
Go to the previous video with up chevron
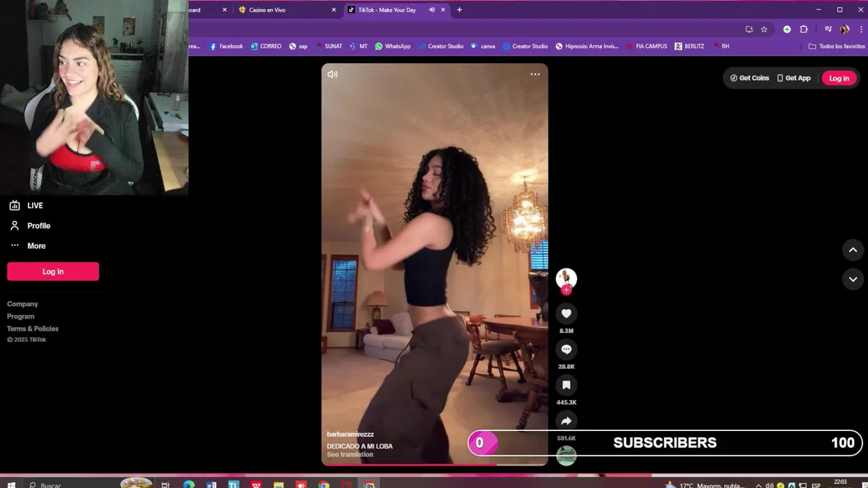click(853, 250)
